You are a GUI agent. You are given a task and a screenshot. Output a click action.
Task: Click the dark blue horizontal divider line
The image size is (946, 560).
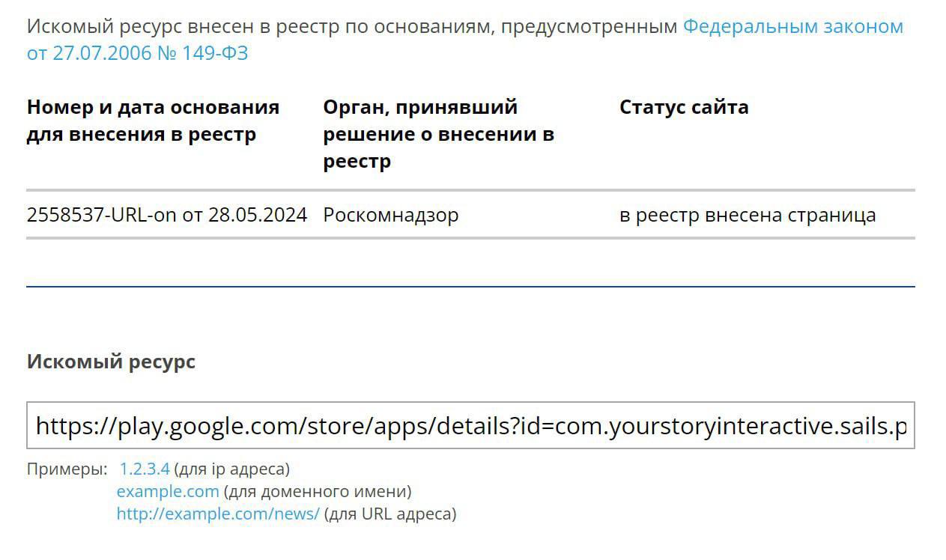point(470,286)
